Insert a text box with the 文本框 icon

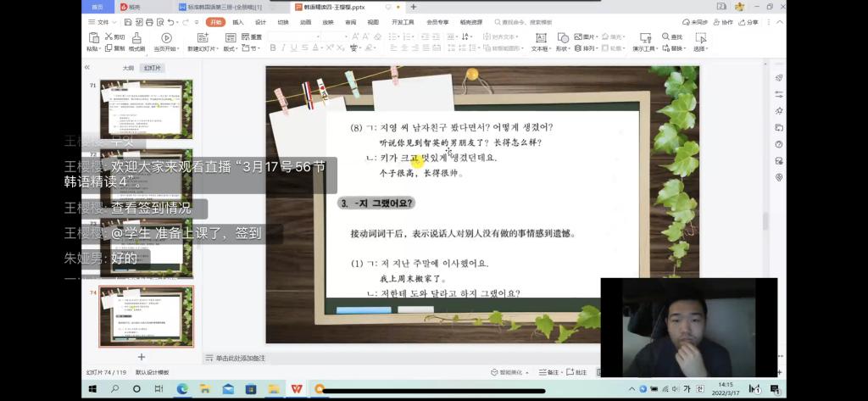539,38
